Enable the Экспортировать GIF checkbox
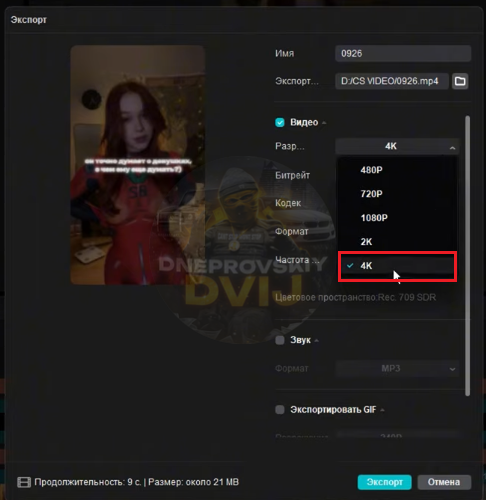 pos(280,409)
